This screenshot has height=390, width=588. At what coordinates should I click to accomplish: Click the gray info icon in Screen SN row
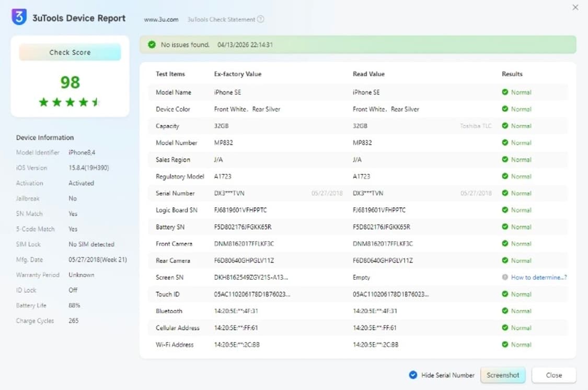[x=505, y=277]
